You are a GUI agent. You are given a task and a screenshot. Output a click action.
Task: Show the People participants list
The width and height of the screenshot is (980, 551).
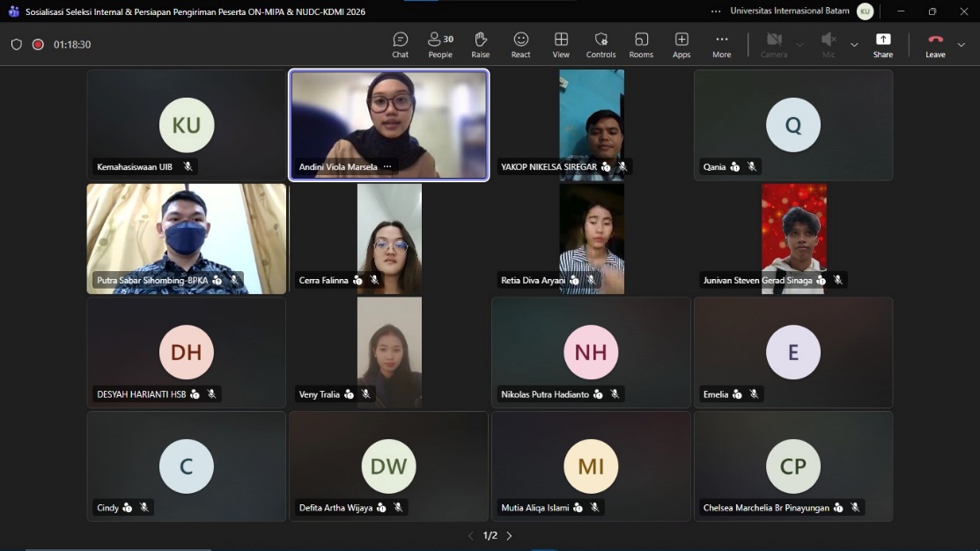440,44
